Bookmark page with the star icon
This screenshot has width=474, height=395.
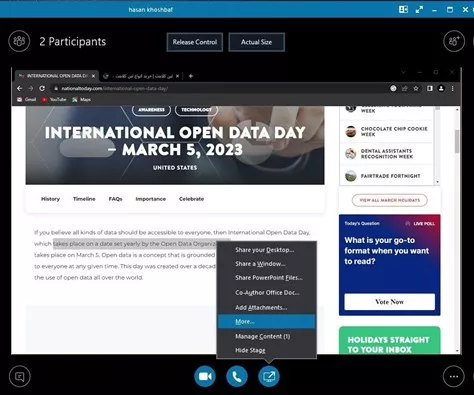tap(416, 88)
